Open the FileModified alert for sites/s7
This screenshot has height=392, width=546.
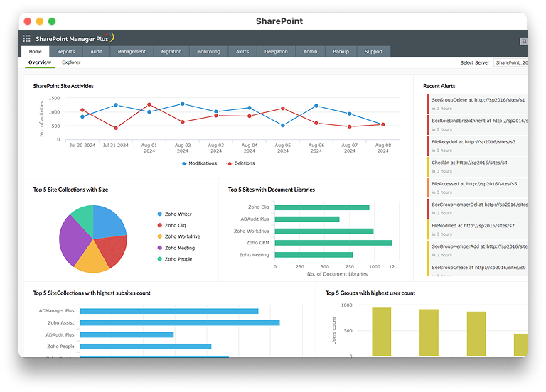[x=478, y=229]
